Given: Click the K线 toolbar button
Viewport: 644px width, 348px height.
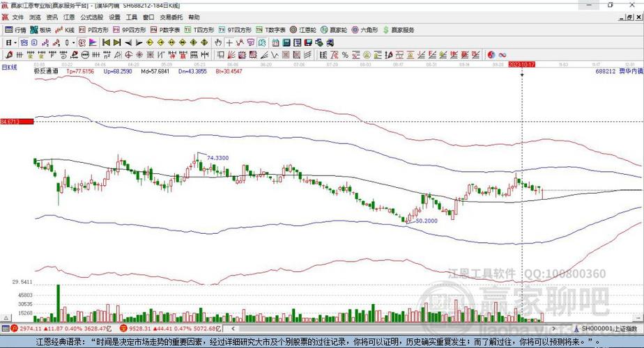Looking at the screenshot, I should pyautogui.click(x=66, y=30).
